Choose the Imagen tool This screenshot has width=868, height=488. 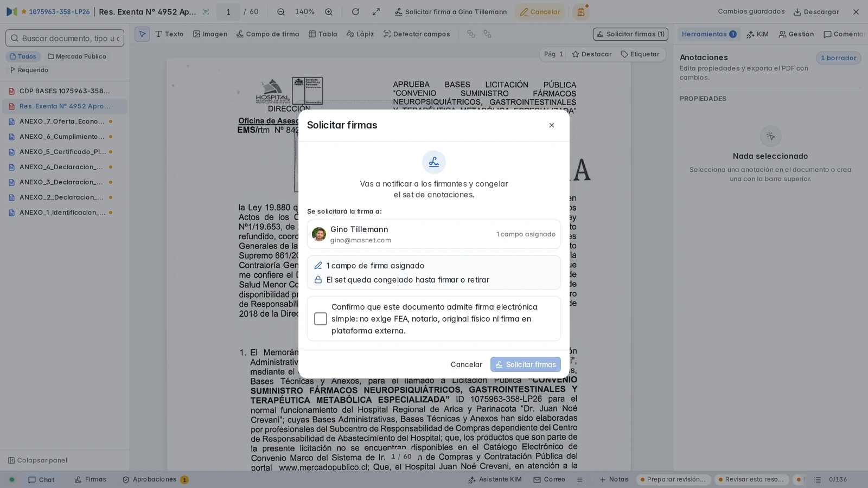tap(210, 34)
